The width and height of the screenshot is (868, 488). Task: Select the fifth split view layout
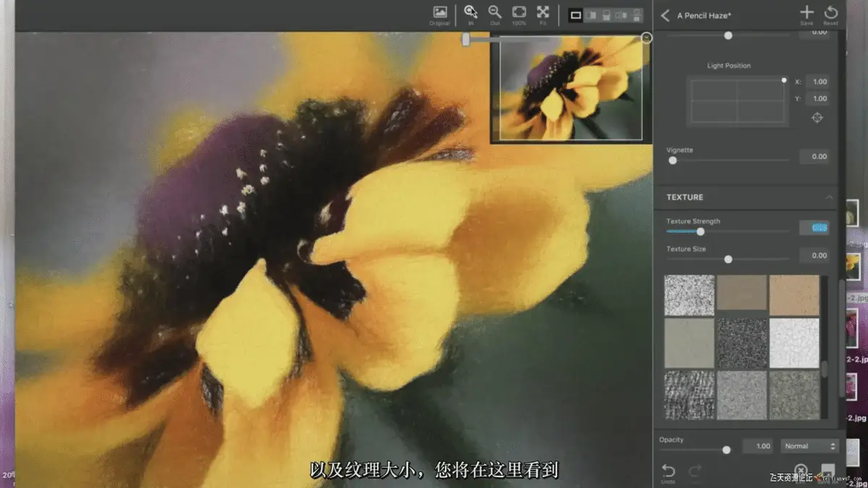coord(636,14)
